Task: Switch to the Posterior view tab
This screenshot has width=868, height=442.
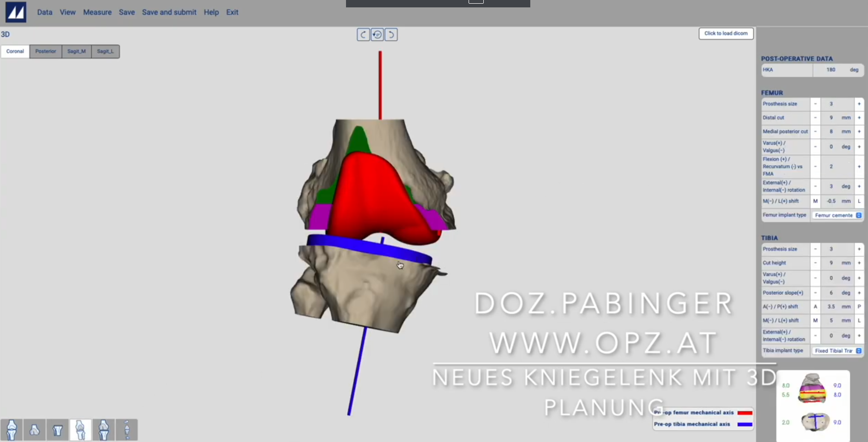Action: tap(46, 51)
